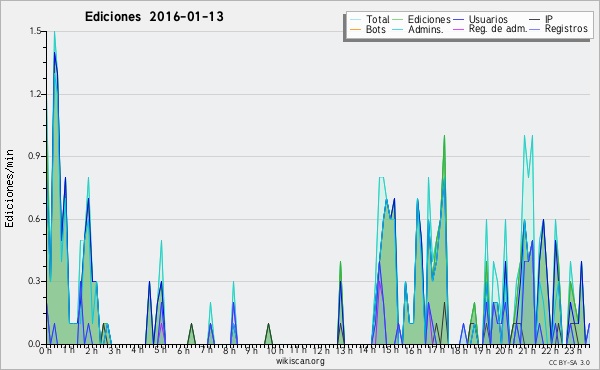Click the chart title Ediciones 2016-01-13
The height and width of the screenshot is (370, 600).
(154, 17)
